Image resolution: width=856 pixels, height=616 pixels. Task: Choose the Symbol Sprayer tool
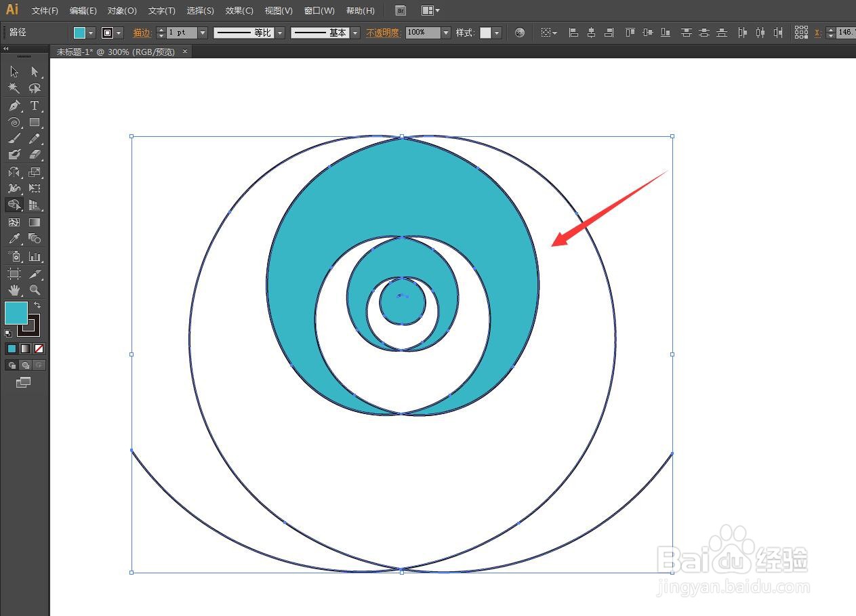pos(14,257)
